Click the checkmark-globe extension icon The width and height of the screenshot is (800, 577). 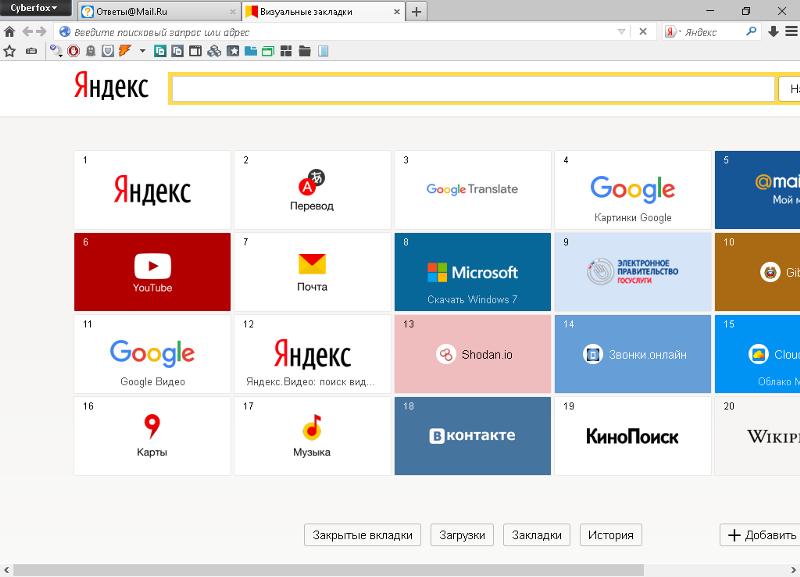(56, 51)
